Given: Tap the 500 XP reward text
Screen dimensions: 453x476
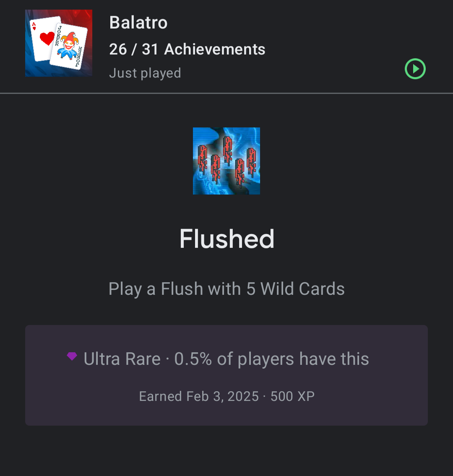Looking at the screenshot, I should point(292,396).
